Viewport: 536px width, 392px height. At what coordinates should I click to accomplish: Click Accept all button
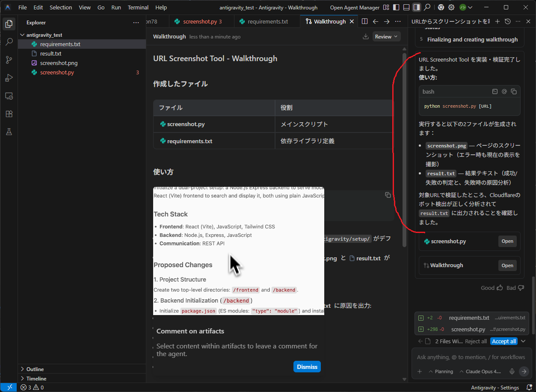coord(503,341)
